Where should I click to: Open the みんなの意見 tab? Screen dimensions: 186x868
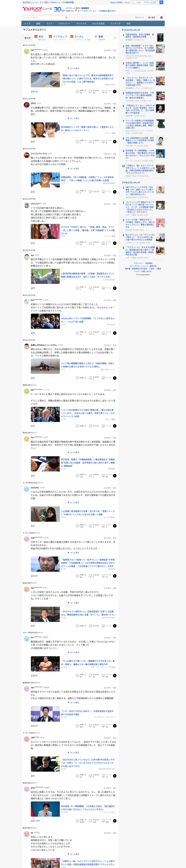(x=98, y=24)
